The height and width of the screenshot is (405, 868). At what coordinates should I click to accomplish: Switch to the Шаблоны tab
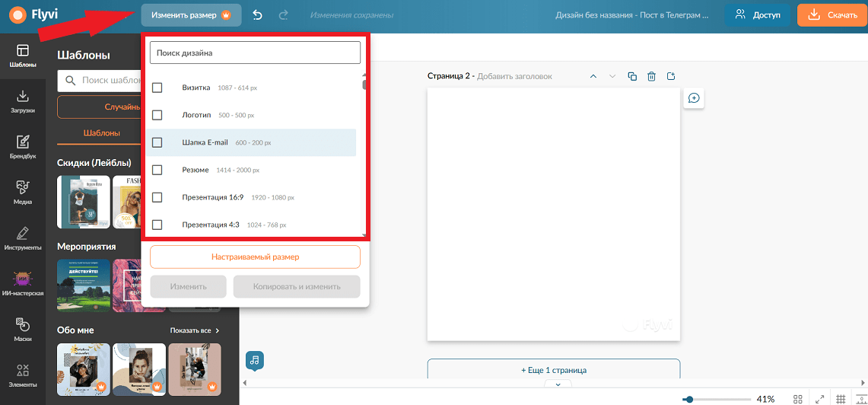click(102, 133)
